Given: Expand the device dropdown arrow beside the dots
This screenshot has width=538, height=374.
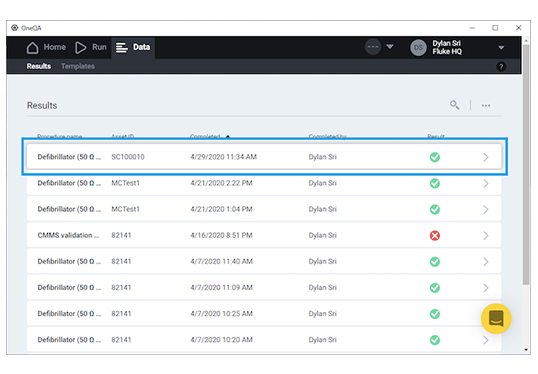Looking at the screenshot, I should pyautogui.click(x=390, y=47).
